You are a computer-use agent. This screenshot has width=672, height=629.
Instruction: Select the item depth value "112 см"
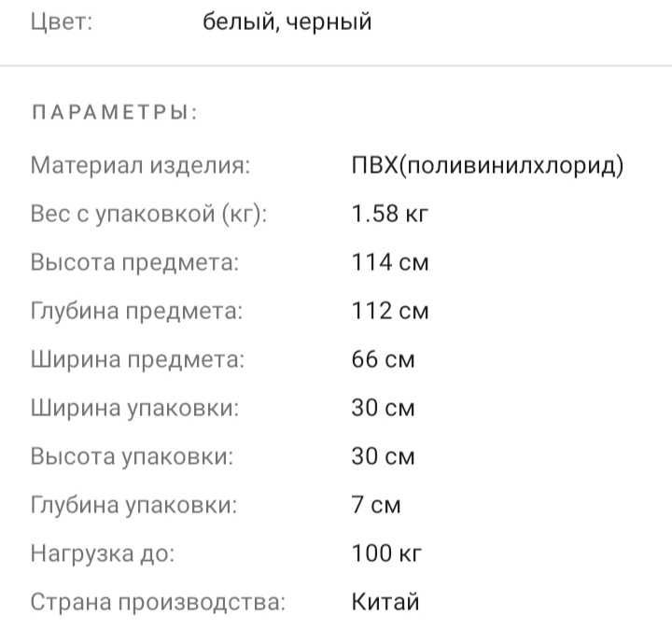[390, 312]
